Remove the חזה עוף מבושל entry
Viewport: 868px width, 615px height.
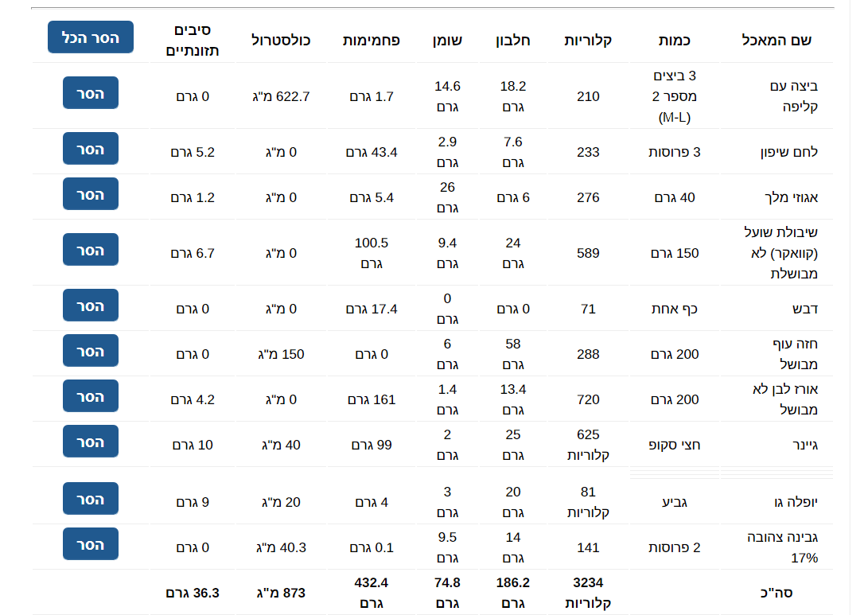pyautogui.click(x=90, y=350)
